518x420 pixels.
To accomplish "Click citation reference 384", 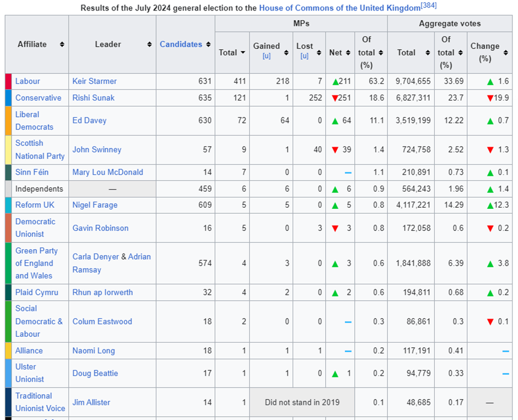I will coord(429,6).
